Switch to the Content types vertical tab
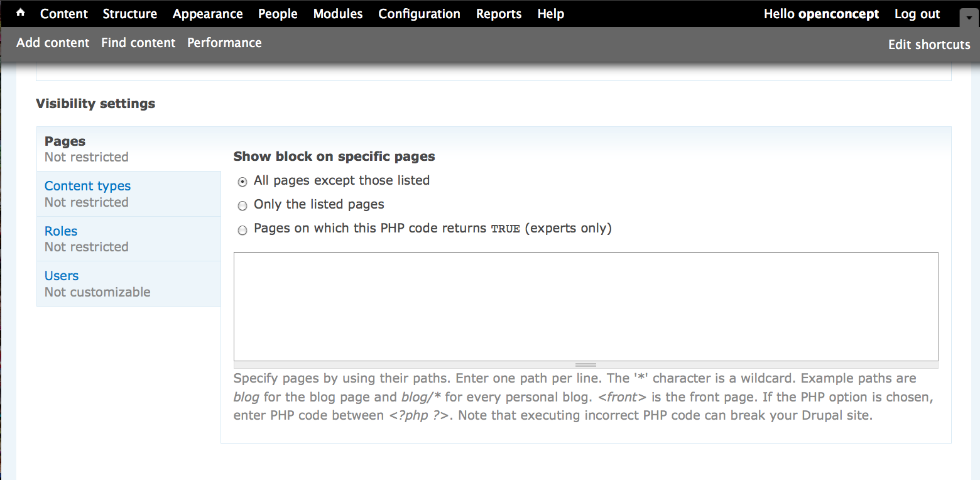 (87, 186)
